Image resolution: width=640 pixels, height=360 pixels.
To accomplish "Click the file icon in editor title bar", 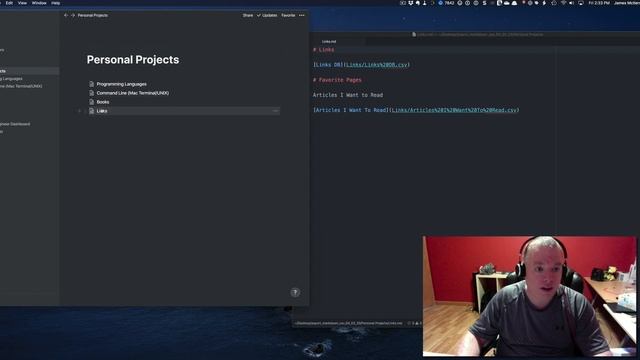I will click(414, 34).
